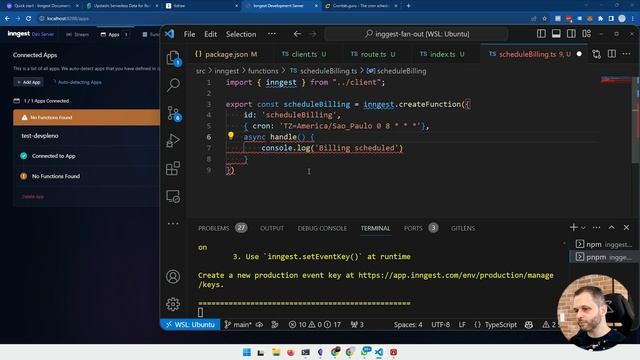Go back in VS Code editor history
640x360 pixels.
point(297,34)
